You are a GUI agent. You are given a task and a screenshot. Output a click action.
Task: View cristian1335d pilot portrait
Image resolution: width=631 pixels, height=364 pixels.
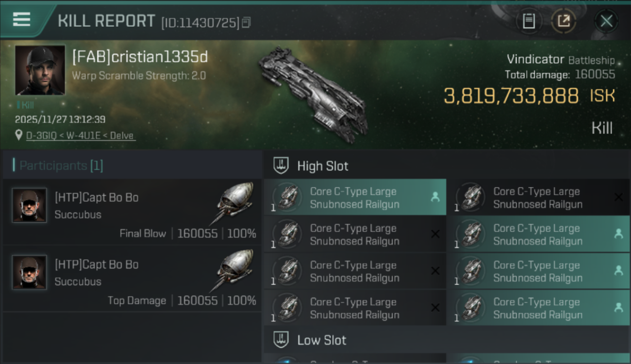(x=40, y=70)
